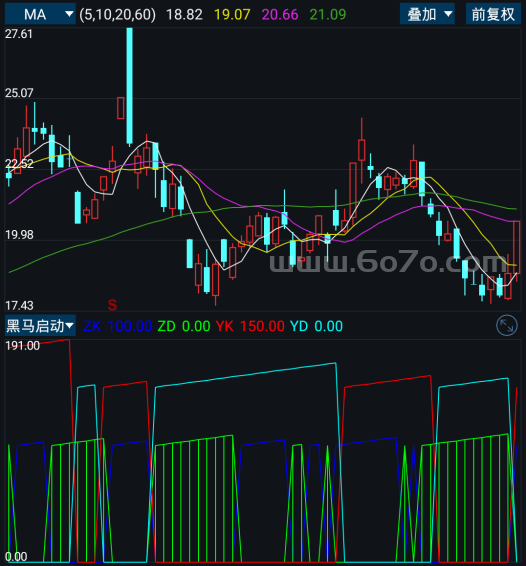This screenshot has height=566, width=526.
Task: Expand the sub-chart with fullscreen icon
Action: coord(507,326)
